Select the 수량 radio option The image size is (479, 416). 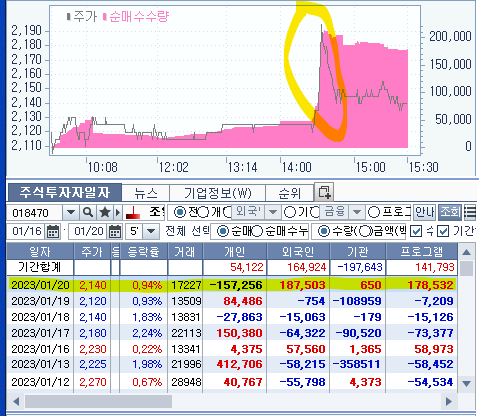[x=323, y=231]
